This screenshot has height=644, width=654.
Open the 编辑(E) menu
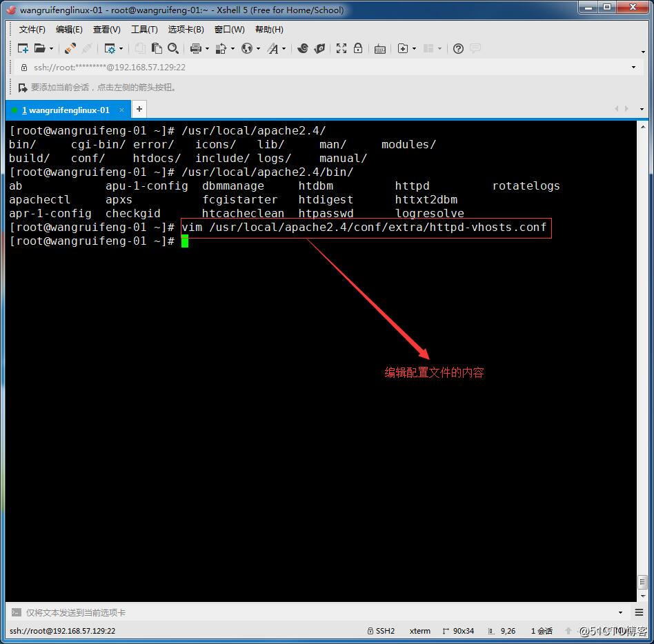click(69, 29)
